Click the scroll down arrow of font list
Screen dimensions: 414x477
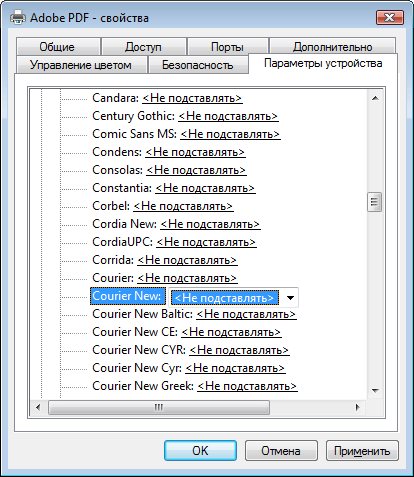tap(375, 390)
